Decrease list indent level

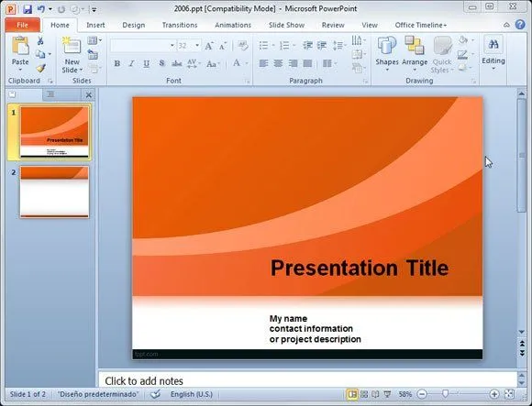[307, 45]
